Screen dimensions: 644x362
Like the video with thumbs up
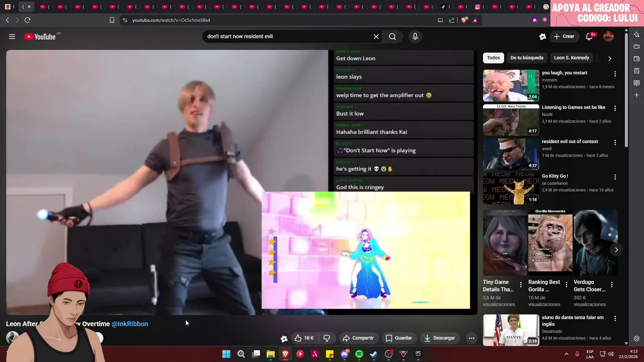point(304,338)
